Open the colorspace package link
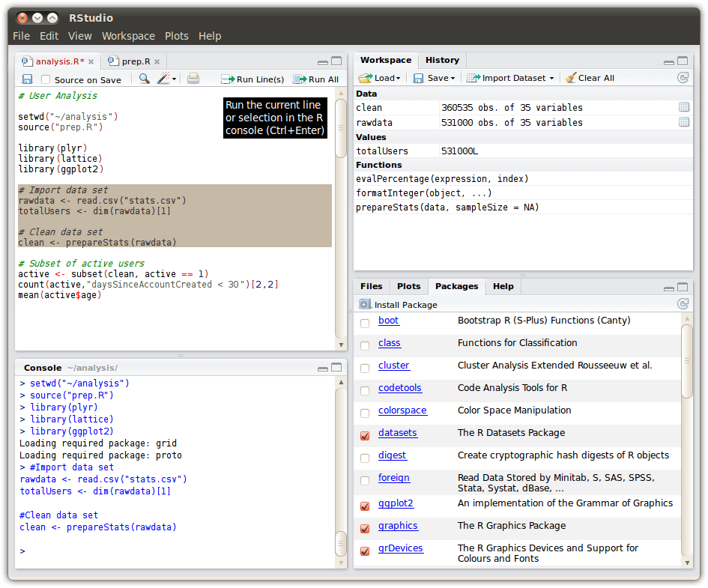The image size is (708, 588). [402, 410]
